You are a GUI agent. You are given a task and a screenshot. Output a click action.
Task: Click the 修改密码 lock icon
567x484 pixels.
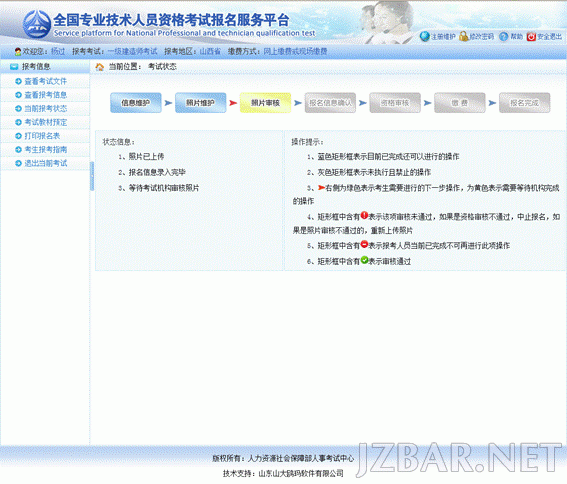tap(464, 36)
